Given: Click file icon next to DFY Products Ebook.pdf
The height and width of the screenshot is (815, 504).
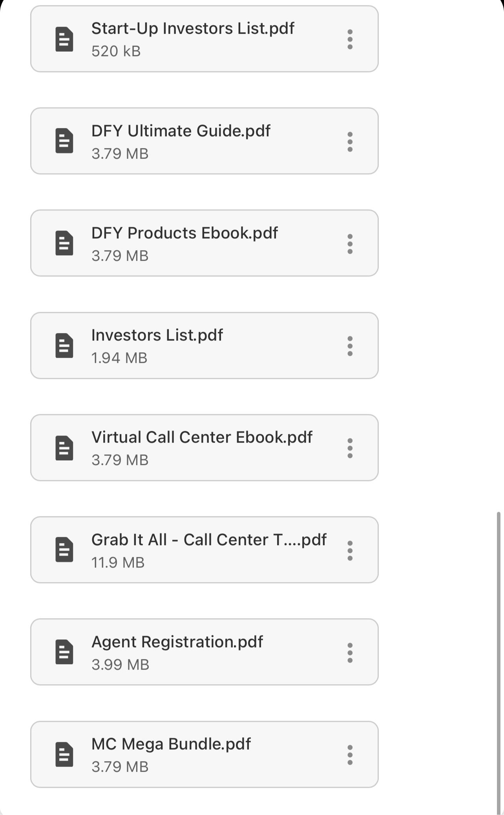Looking at the screenshot, I should click(x=64, y=243).
